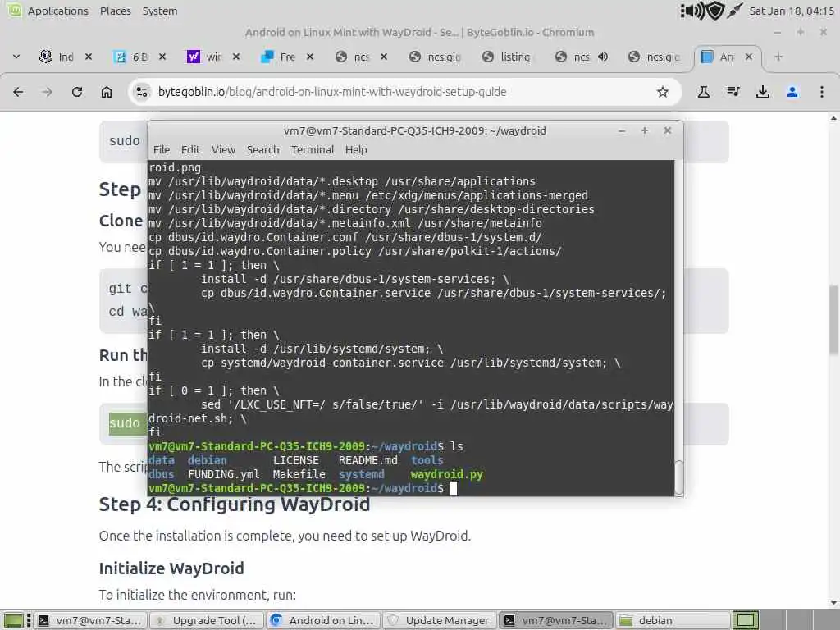Click 'README.md' in terminal listing

coord(368,460)
